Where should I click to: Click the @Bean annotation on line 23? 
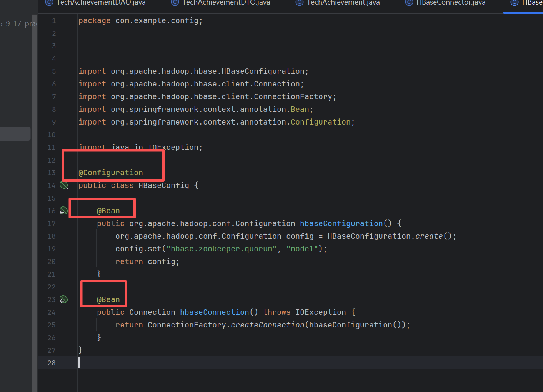click(108, 300)
